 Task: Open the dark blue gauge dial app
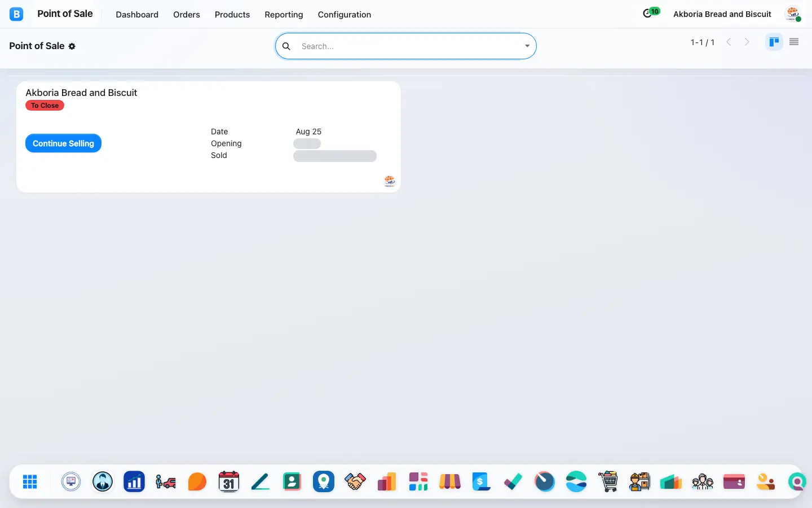[x=545, y=481]
